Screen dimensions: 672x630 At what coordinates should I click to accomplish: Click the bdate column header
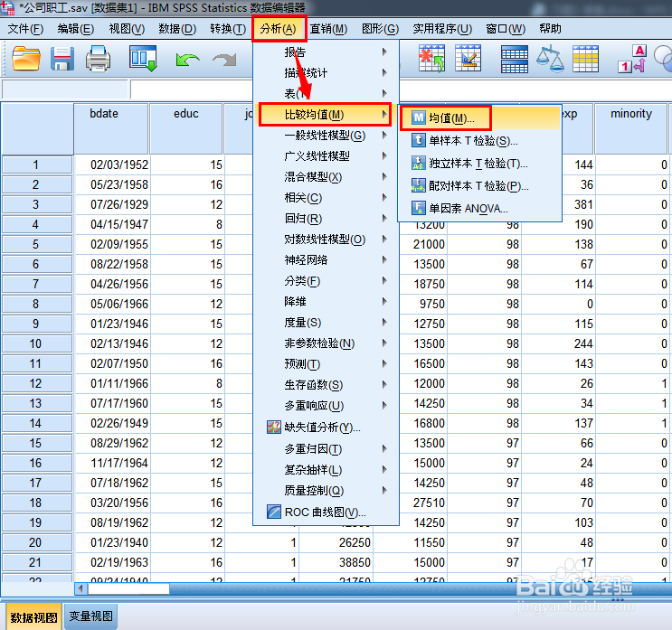click(x=111, y=128)
